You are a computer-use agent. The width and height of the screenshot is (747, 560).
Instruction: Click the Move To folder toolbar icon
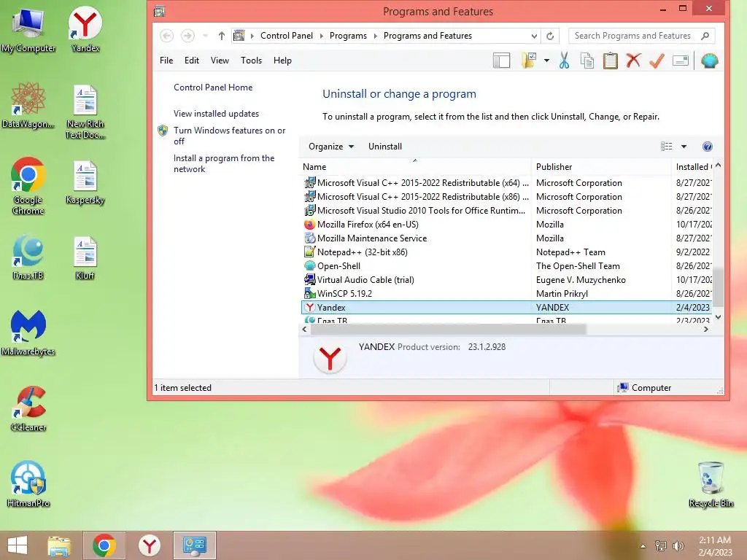pyautogui.click(x=529, y=61)
